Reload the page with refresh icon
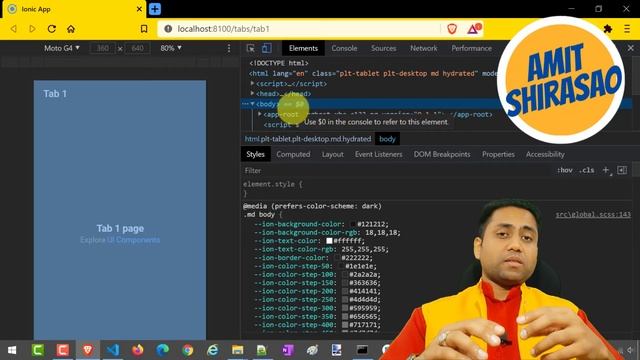Viewport: 640px width, 360px height. (x=51, y=29)
